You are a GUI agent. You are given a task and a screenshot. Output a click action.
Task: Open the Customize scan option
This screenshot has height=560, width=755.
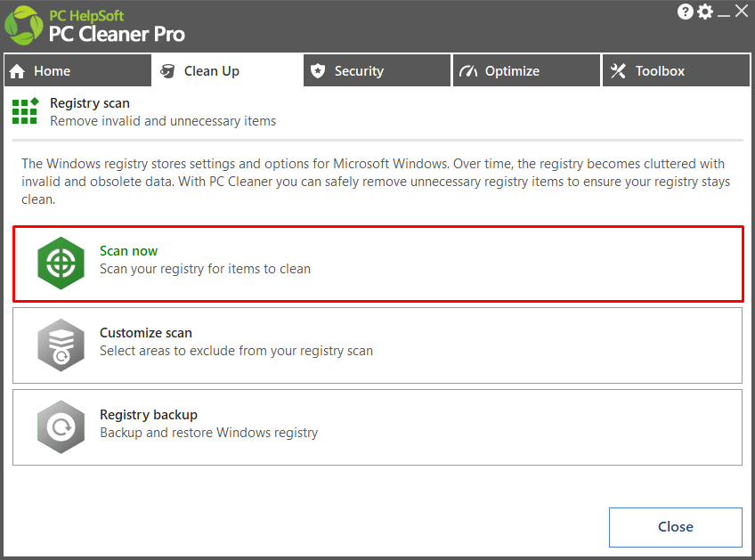pos(377,345)
